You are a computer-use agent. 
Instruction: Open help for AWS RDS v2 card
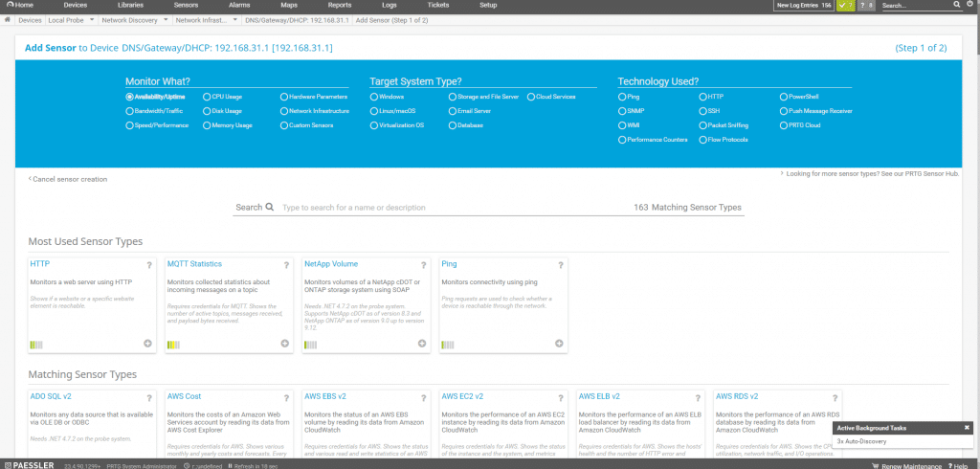point(835,398)
